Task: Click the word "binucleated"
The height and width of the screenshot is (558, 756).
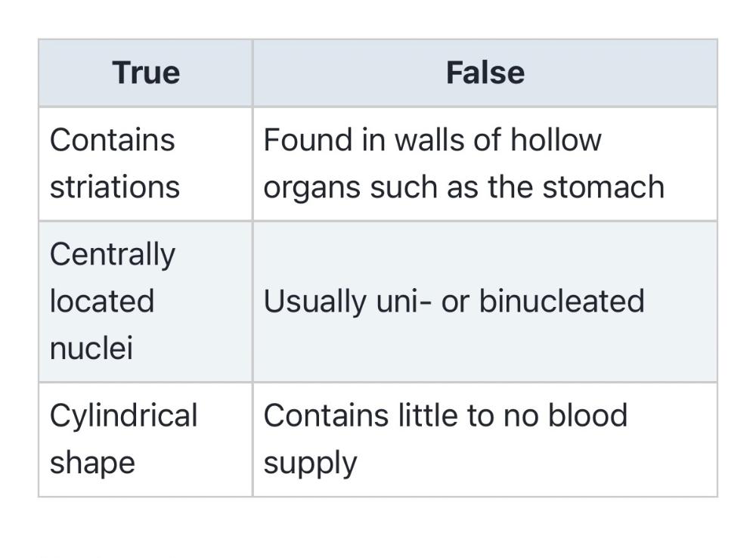Action: click(562, 301)
